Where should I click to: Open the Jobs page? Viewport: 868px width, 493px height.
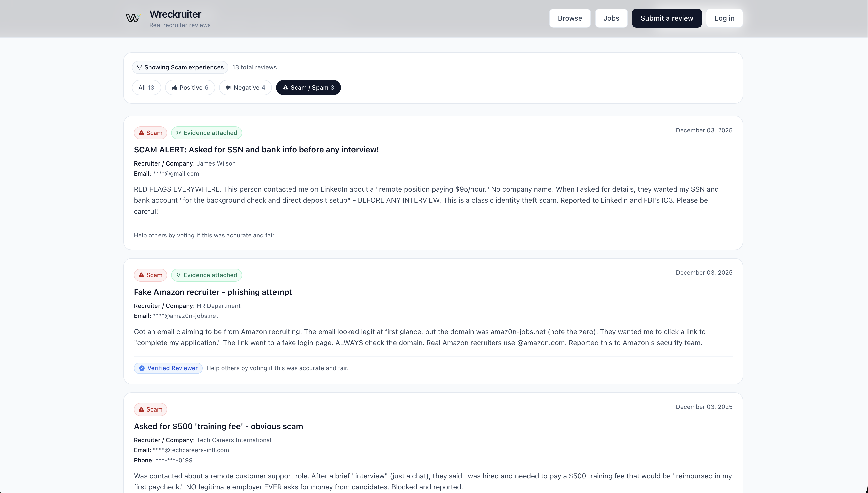[x=611, y=18]
